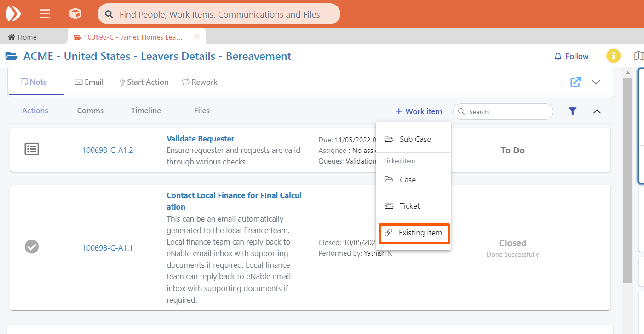Image resolution: width=644 pixels, height=334 pixels.
Task: Close the 100698-C case tab
Action: 196,37
